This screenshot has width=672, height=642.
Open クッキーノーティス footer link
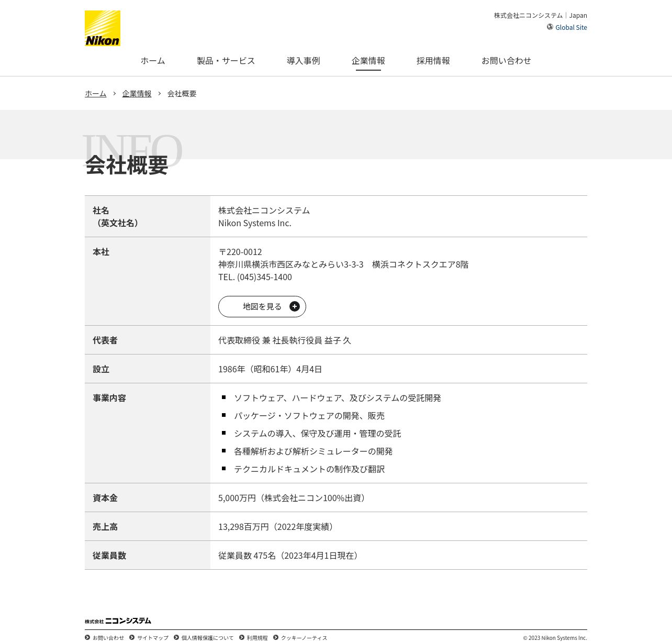coord(304,638)
